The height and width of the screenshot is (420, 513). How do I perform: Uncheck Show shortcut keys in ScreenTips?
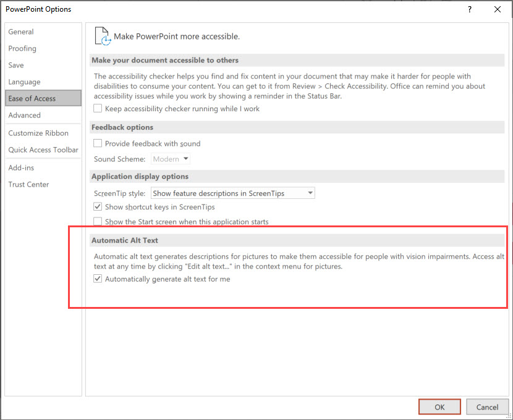pos(98,206)
